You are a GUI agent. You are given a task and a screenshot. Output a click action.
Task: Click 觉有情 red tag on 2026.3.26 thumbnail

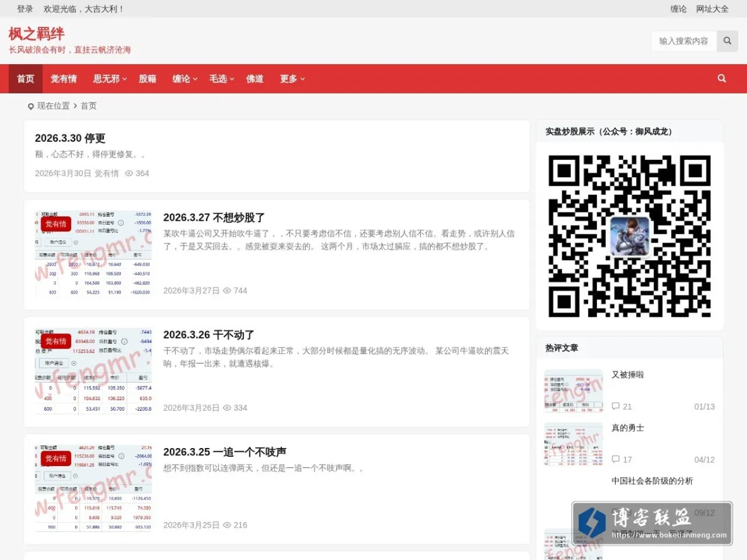coord(56,342)
